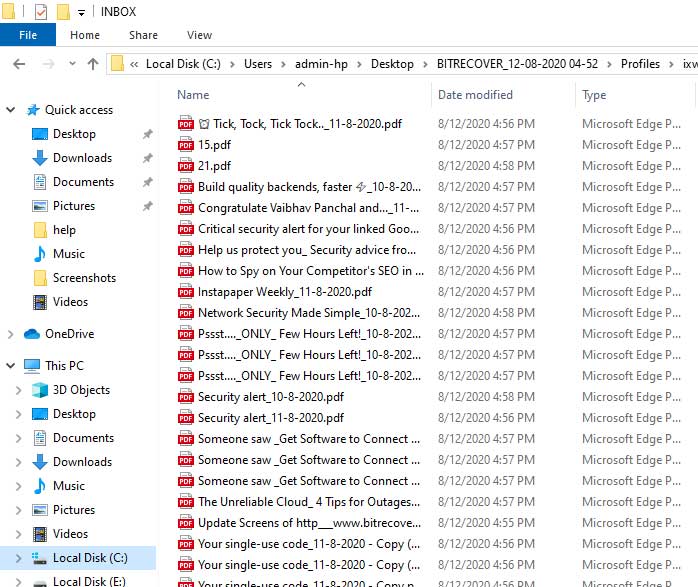This screenshot has width=698, height=587.
Task: Click the Up arrow navigation button
Action: pos(93,64)
